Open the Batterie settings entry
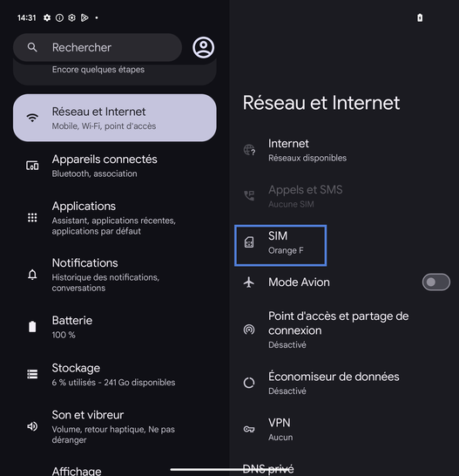459x476 pixels. 115,327
